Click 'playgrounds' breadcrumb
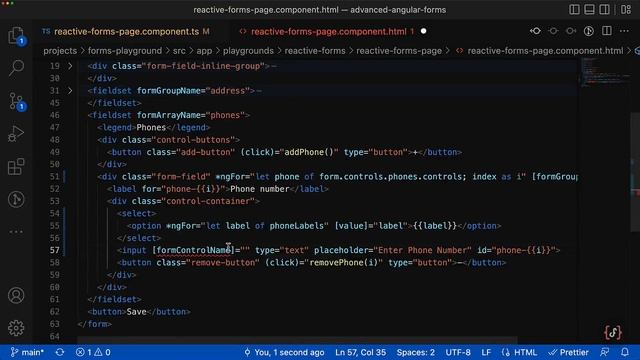Viewport: 640px width, 360px height. click(x=248, y=51)
